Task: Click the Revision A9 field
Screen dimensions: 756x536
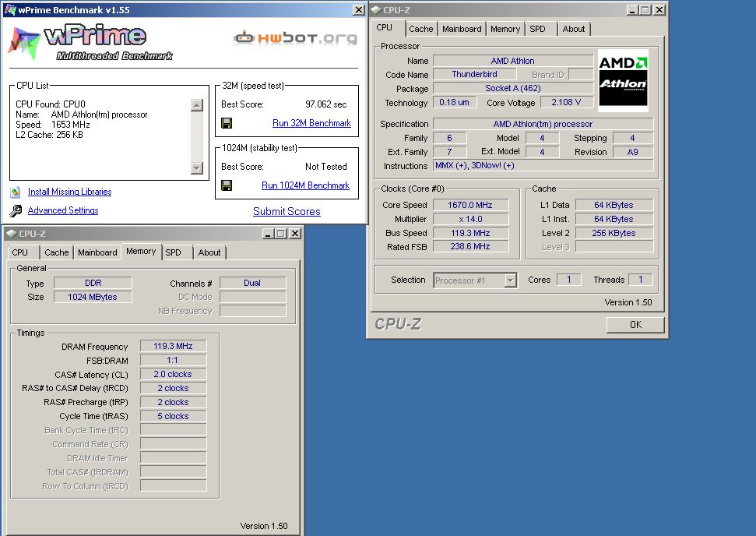Action: coord(632,152)
